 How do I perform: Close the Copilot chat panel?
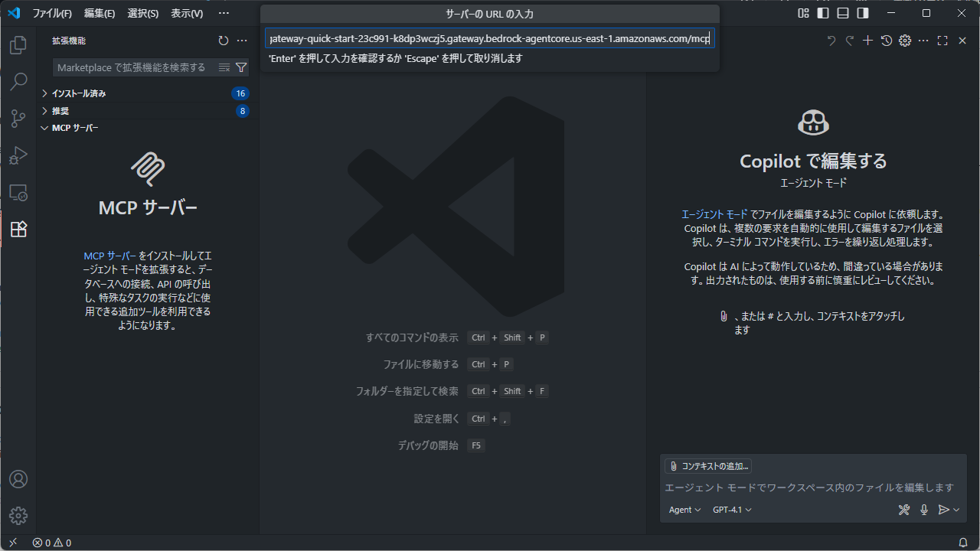(962, 41)
